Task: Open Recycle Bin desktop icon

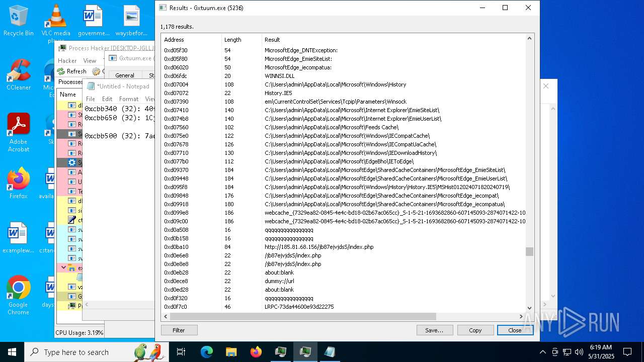Action: (x=18, y=21)
